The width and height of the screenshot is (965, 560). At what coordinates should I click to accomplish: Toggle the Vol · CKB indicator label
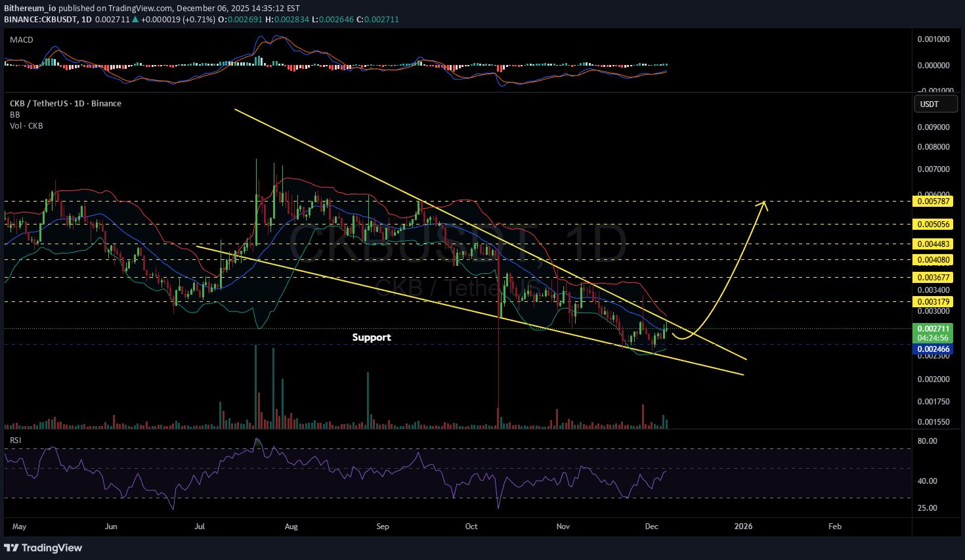(26, 126)
